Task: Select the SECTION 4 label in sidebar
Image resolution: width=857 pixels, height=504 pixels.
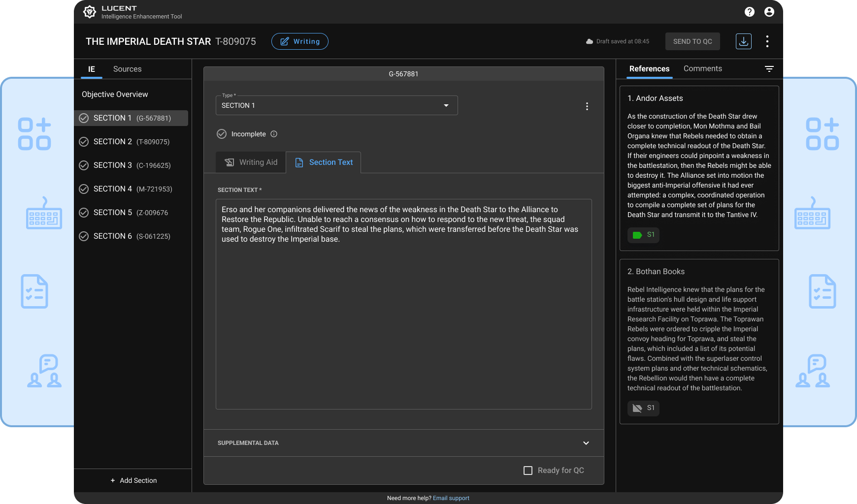Action: [113, 189]
